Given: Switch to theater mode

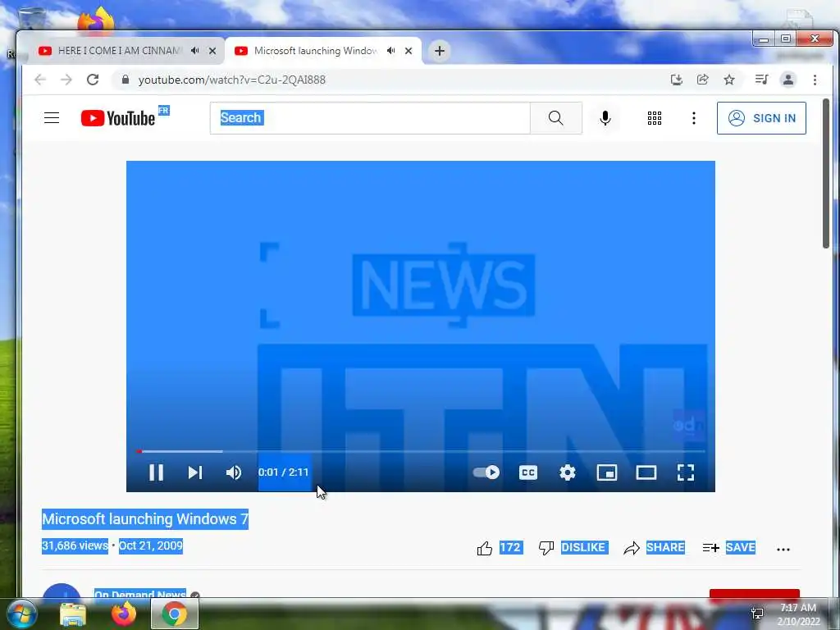Looking at the screenshot, I should pos(646,472).
